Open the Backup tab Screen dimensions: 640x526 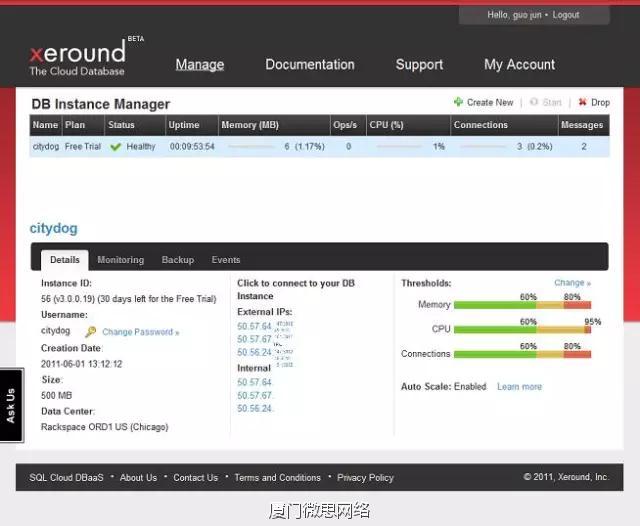click(178, 260)
